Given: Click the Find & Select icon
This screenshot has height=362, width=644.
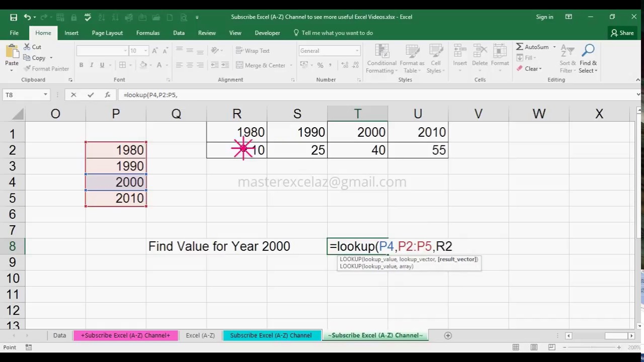Looking at the screenshot, I should (588, 59).
